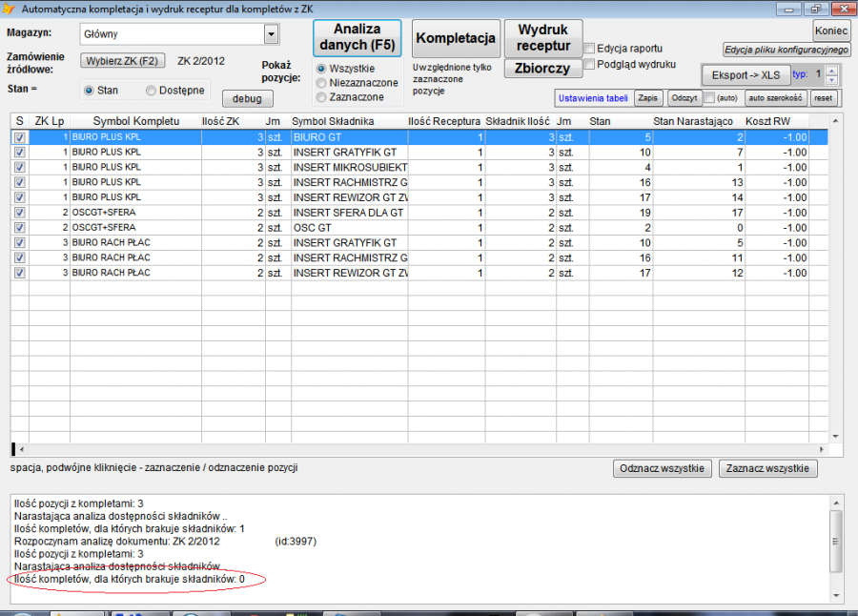Click the Kompletacja button

point(456,38)
